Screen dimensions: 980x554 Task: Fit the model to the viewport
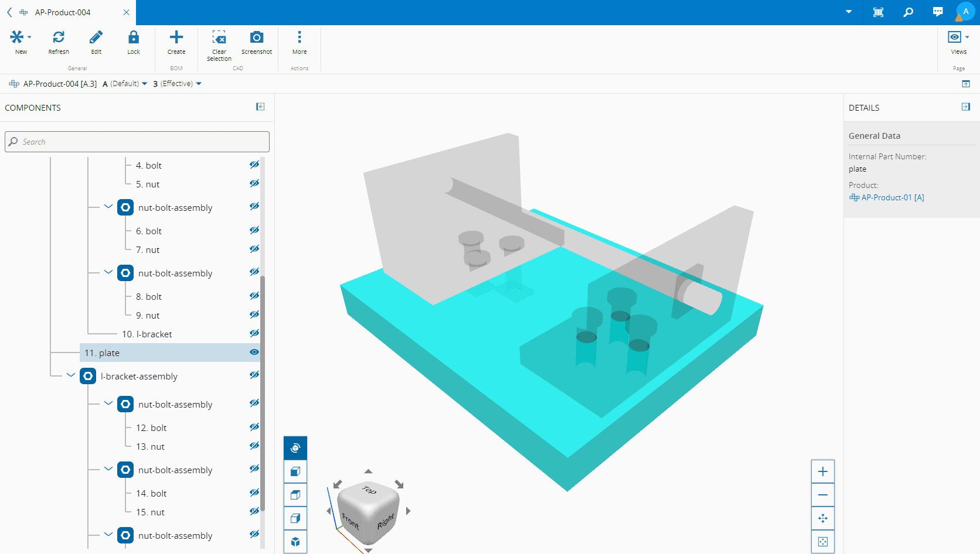pos(823,542)
